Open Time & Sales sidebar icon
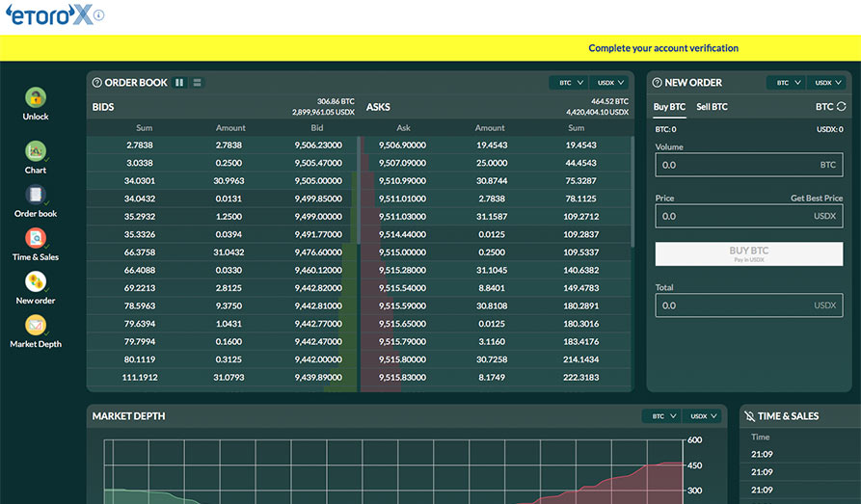 [x=35, y=238]
